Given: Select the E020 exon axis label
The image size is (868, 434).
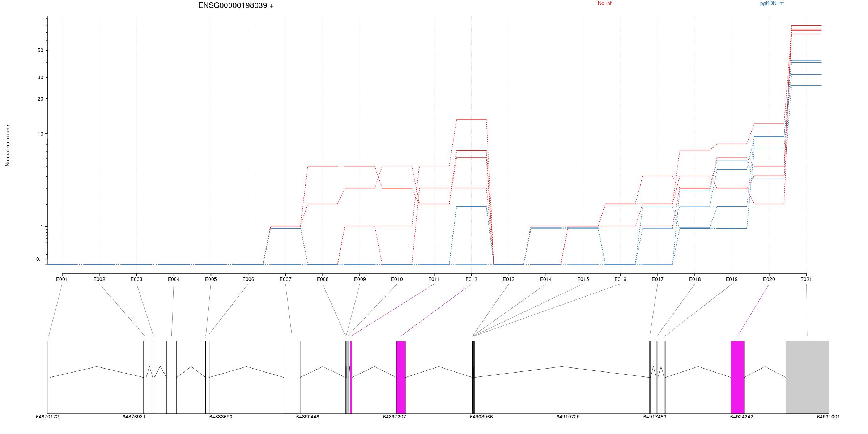Looking at the screenshot, I should pyautogui.click(x=769, y=279).
